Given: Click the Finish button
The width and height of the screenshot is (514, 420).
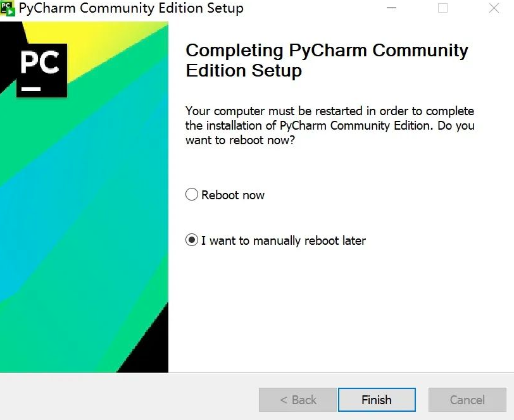Looking at the screenshot, I should (x=377, y=400).
